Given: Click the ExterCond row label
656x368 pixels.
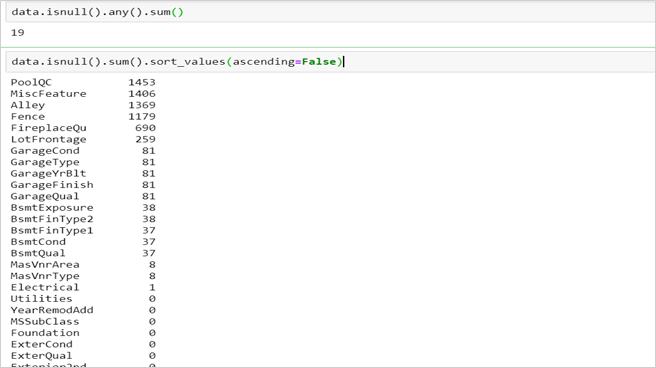Looking at the screenshot, I should pyautogui.click(x=41, y=344).
